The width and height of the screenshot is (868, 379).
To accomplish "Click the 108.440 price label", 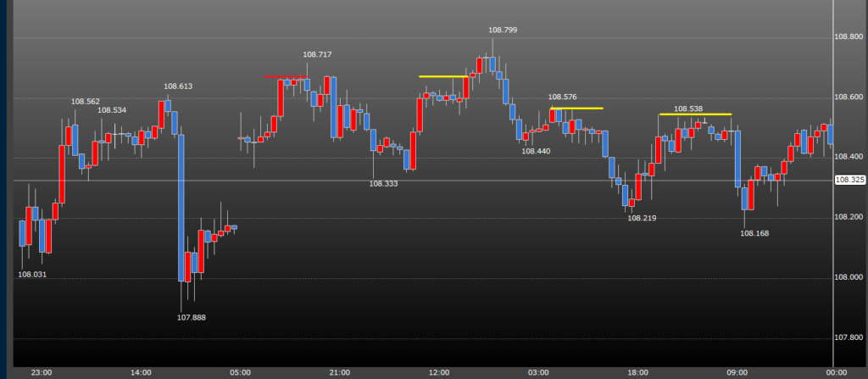I will click(x=537, y=151).
